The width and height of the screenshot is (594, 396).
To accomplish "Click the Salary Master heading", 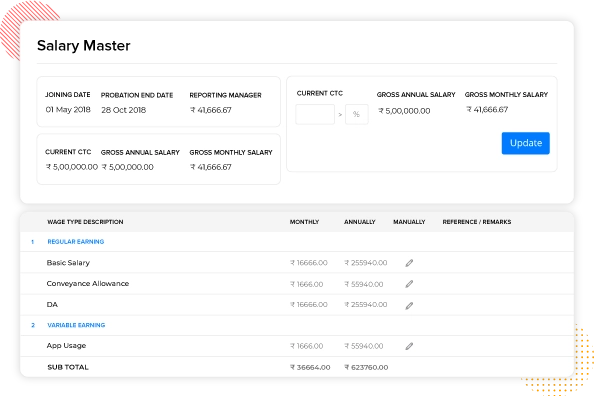I will [x=84, y=46].
